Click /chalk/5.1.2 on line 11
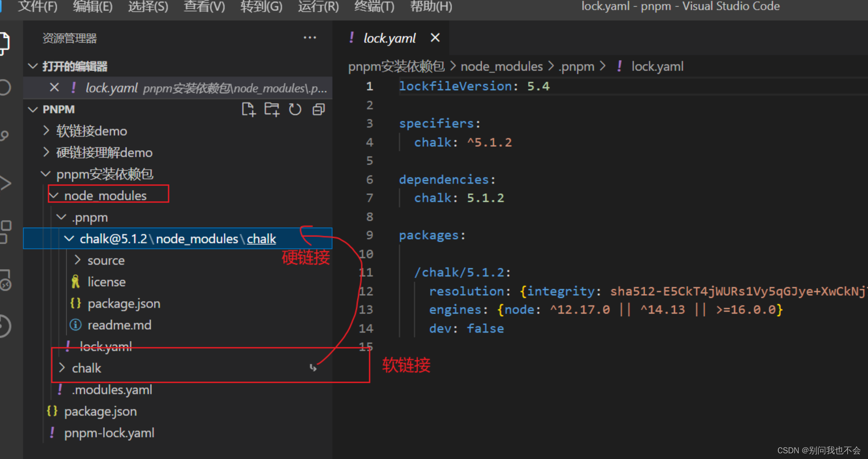Screen dimensions: 868x459 459,273
